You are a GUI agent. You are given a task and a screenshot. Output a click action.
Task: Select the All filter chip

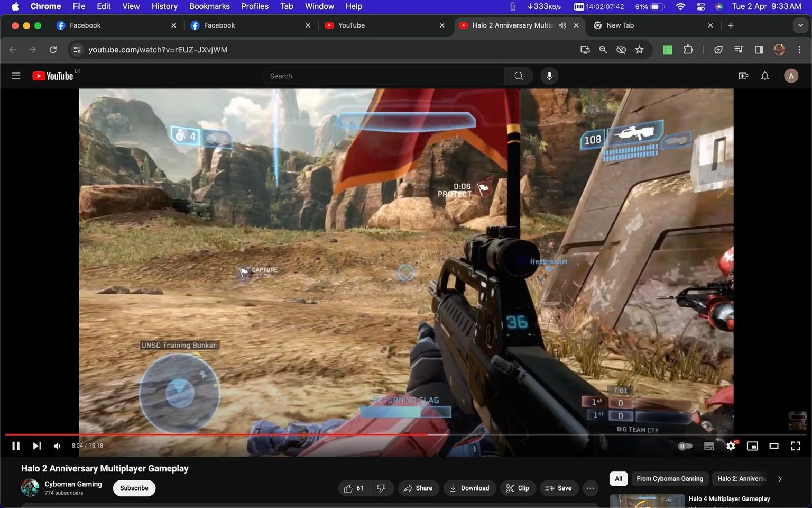click(x=619, y=478)
